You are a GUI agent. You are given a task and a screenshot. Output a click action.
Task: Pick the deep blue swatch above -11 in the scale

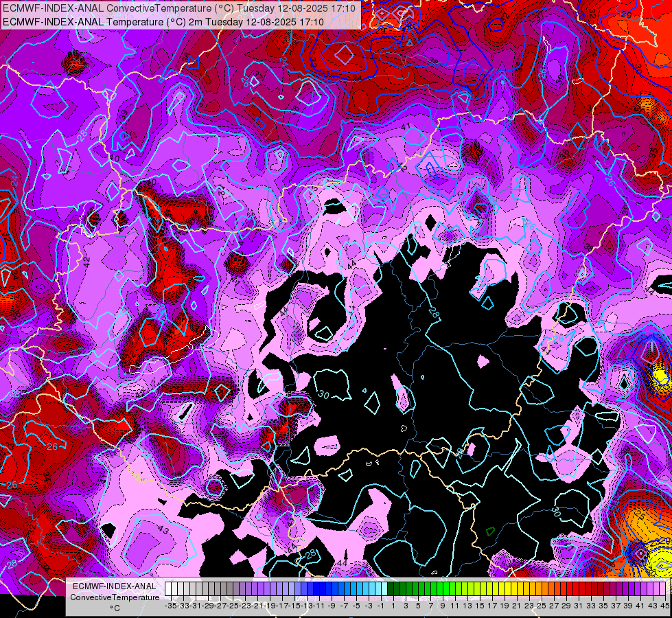pyautogui.click(x=316, y=588)
